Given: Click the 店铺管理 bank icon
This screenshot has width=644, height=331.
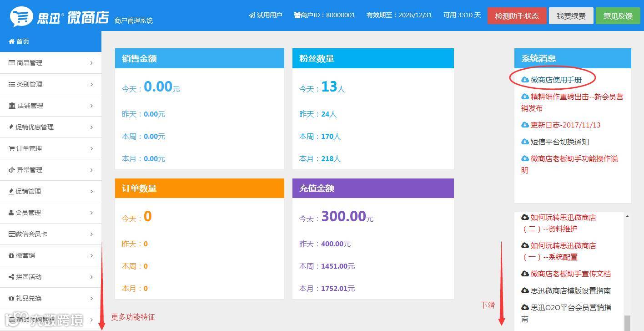Looking at the screenshot, I should click(12, 106).
